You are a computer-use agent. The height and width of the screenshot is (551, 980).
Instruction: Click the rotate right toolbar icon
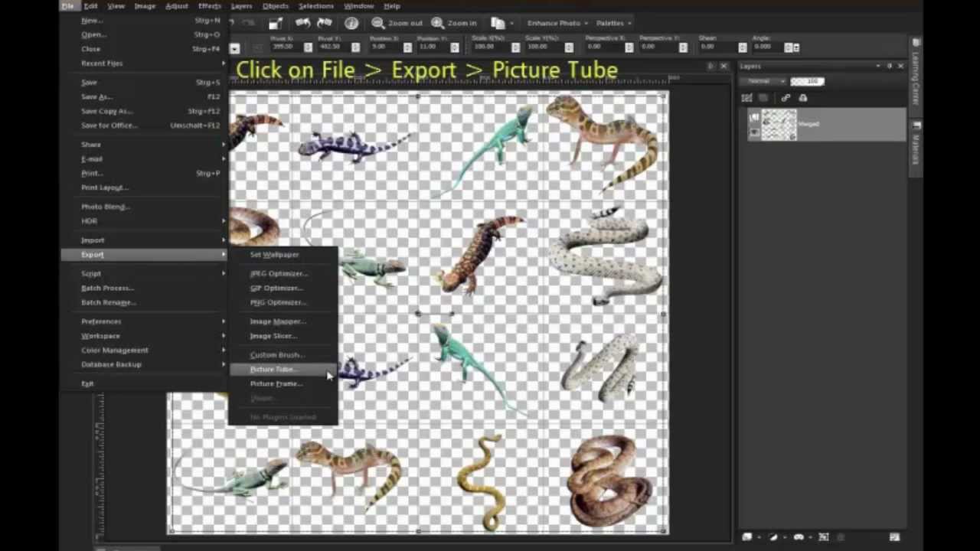325,23
